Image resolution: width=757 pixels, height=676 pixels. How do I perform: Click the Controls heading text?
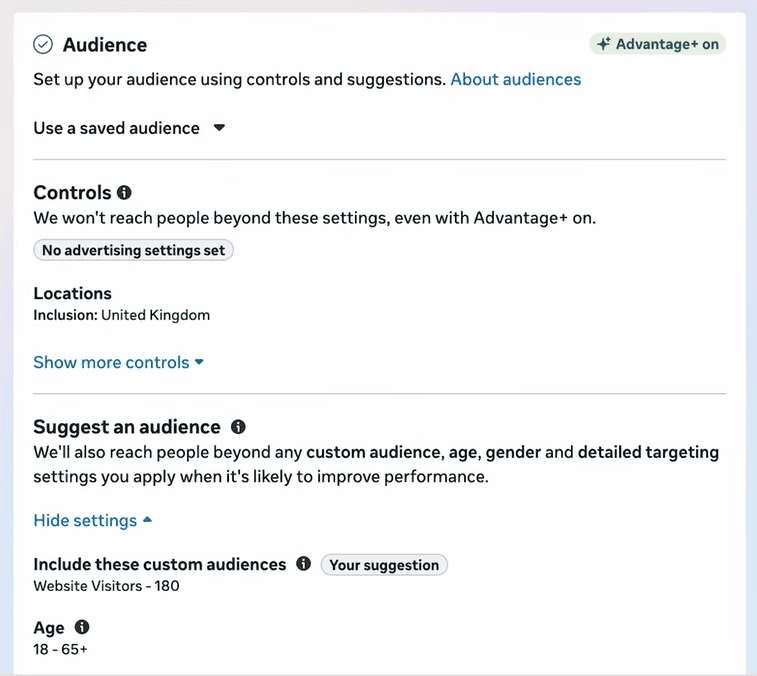click(x=72, y=192)
